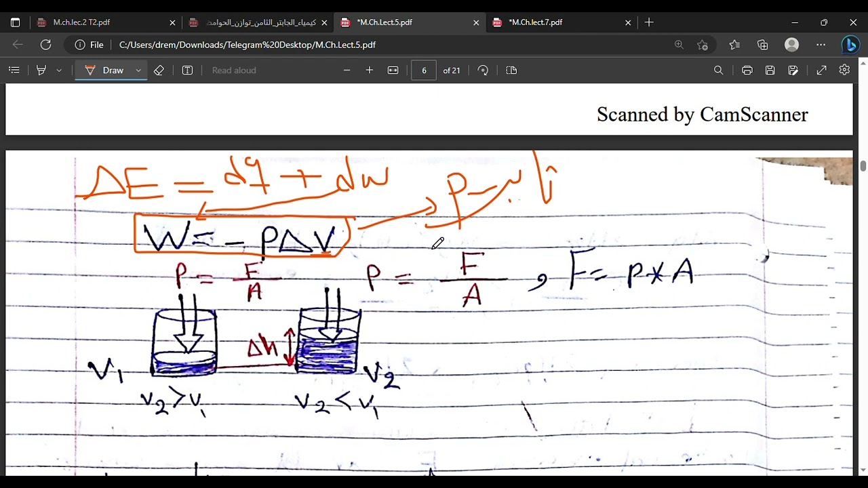The height and width of the screenshot is (488, 868).
Task: Go back to previous page
Action: (x=18, y=45)
